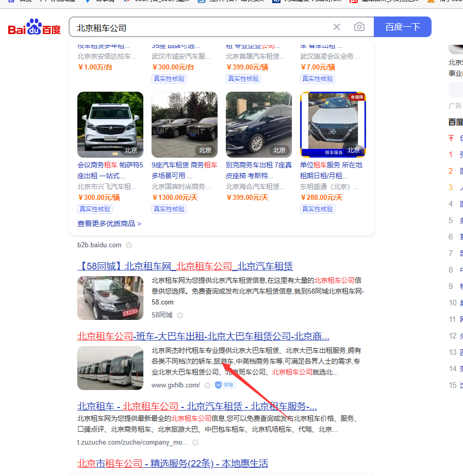Expand the arrow beside www.gxhlb.com/
The image size is (463, 476).
click(207, 385)
